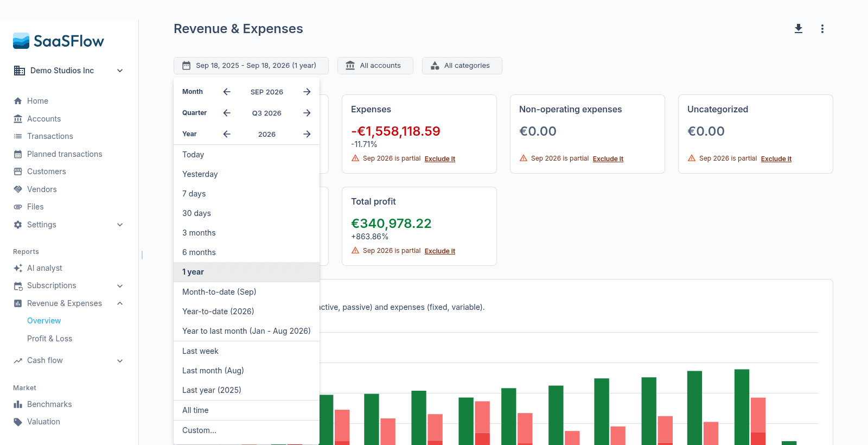Screen dimensions: 868x445
Task: Pick Custom... date range option
Action: 246,430
